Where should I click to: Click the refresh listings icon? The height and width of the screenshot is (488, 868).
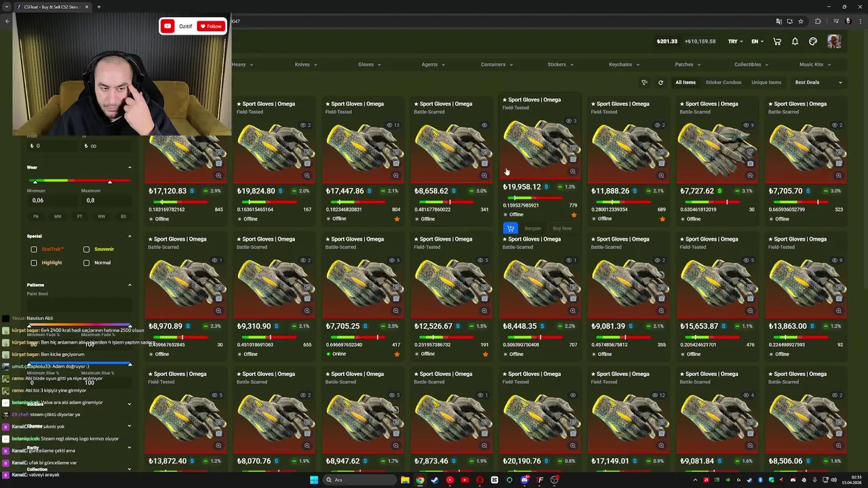point(660,83)
